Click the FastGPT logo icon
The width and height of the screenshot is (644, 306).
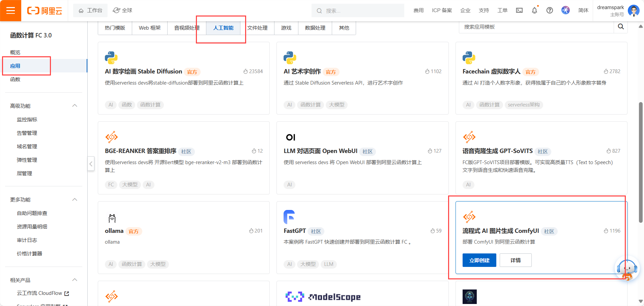(x=289, y=217)
